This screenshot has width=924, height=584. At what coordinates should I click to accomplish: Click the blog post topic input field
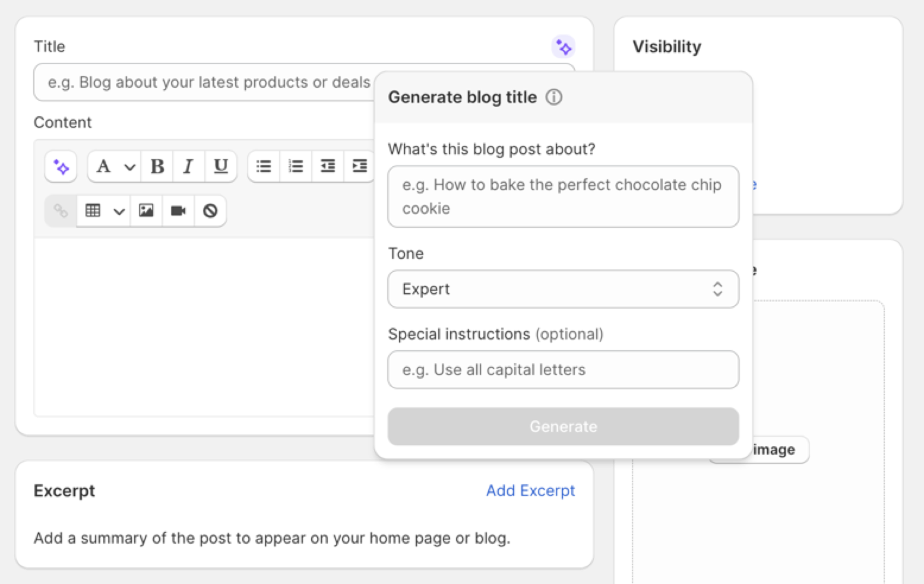pos(563,196)
